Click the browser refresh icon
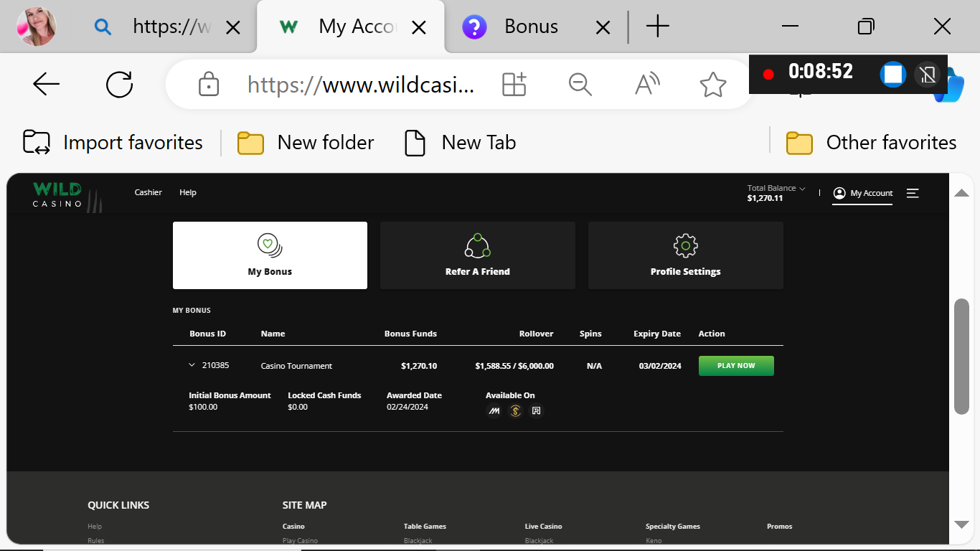Screen dimensions: 980x551 coord(119,85)
